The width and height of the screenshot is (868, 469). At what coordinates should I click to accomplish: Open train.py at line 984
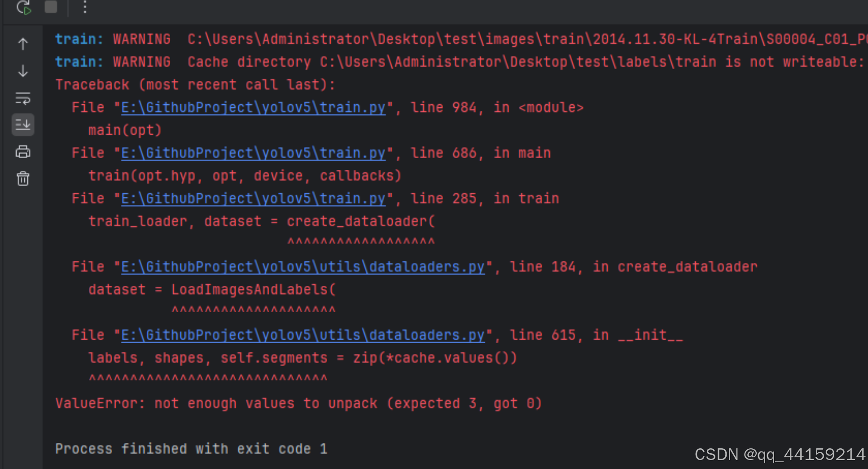[253, 107]
